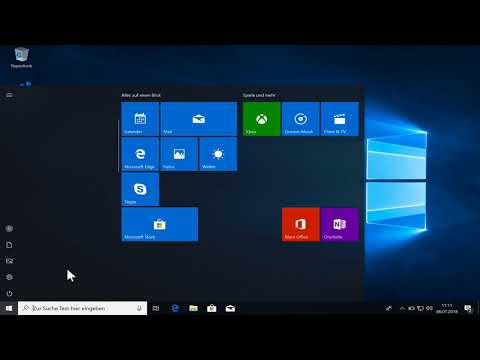Open Mail from the taskbar
This screenshot has width=480, height=360.
(x=230, y=308)
